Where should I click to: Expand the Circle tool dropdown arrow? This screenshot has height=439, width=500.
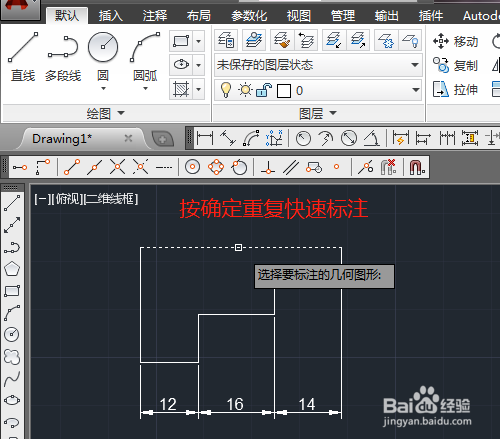point(103,89)
